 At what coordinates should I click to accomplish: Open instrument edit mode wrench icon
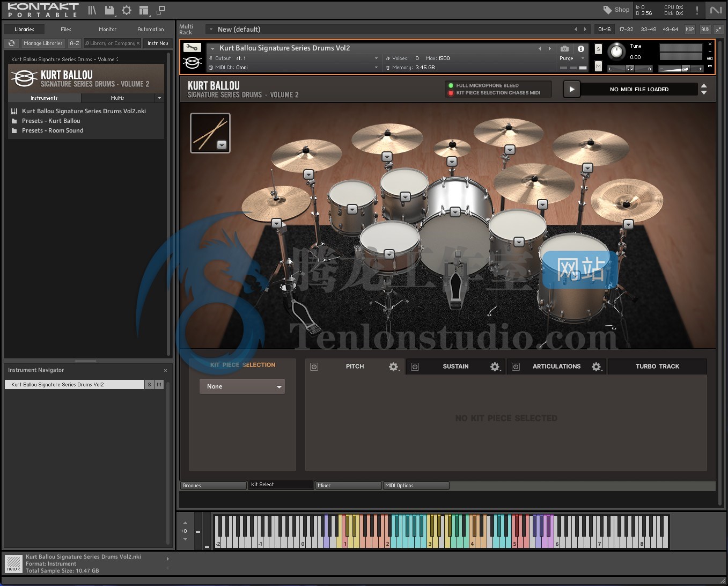(x=192, y=47)
